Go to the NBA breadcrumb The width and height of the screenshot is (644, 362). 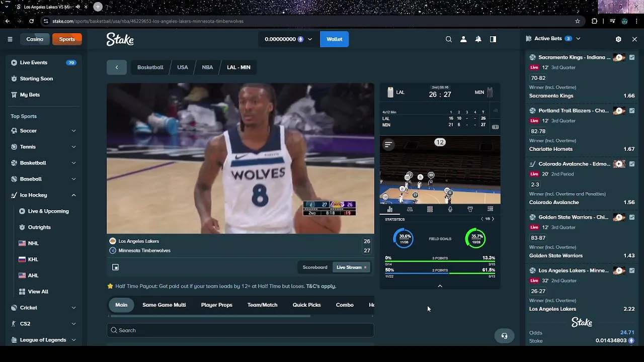207,67
